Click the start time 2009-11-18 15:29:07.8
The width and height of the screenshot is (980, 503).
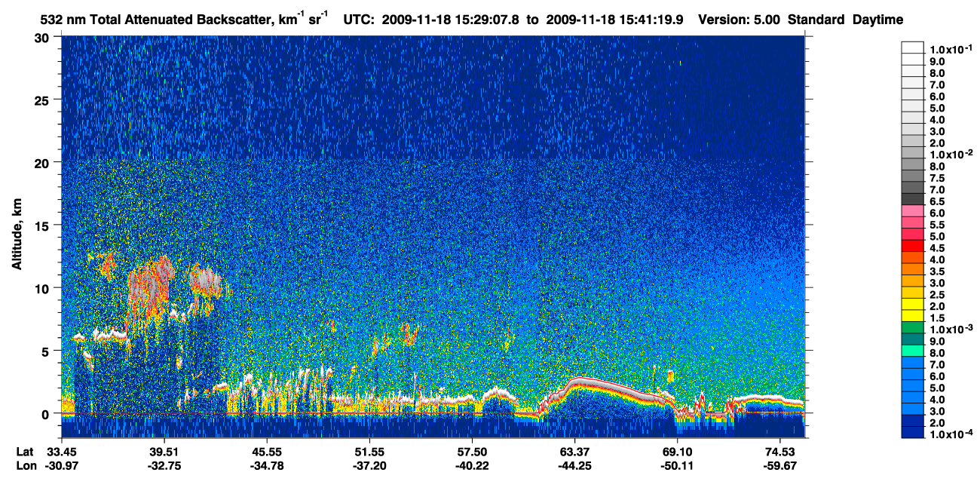tap(452, 20)
